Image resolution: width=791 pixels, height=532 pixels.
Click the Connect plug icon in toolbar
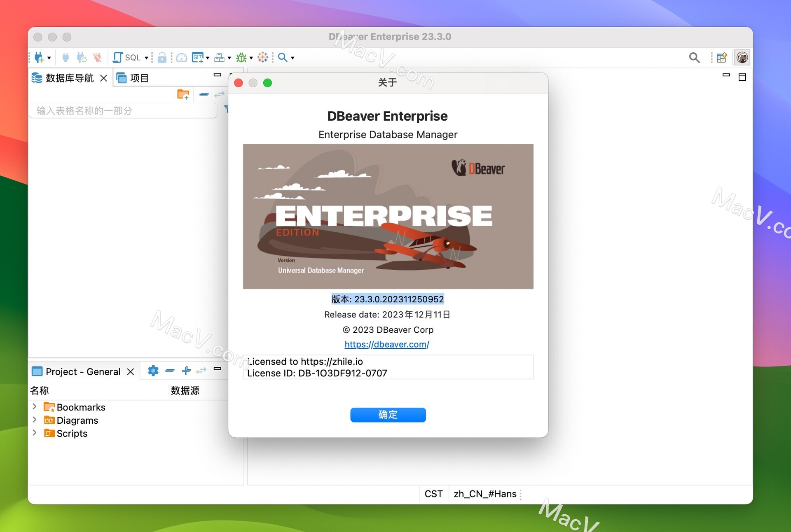click(x=66, y=57)
